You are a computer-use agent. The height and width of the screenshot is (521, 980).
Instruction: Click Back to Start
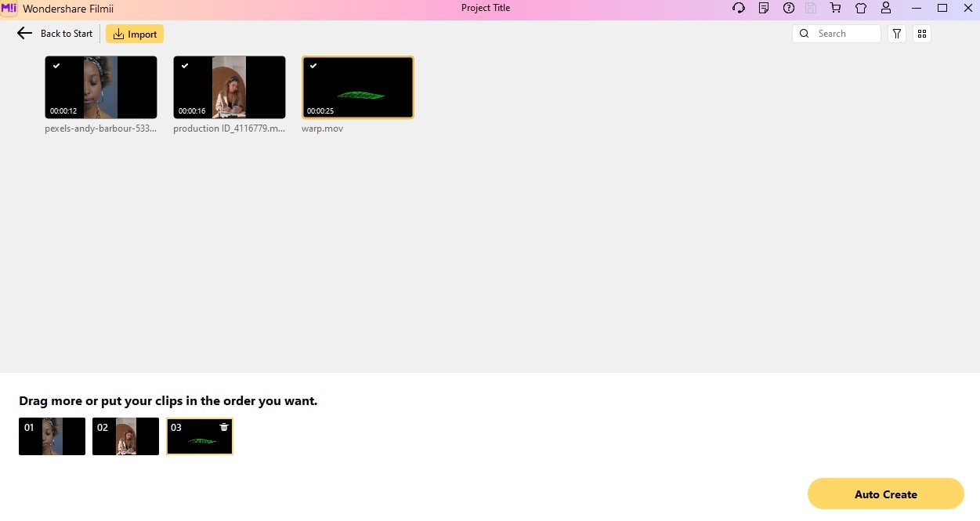(x=67, y=34)
